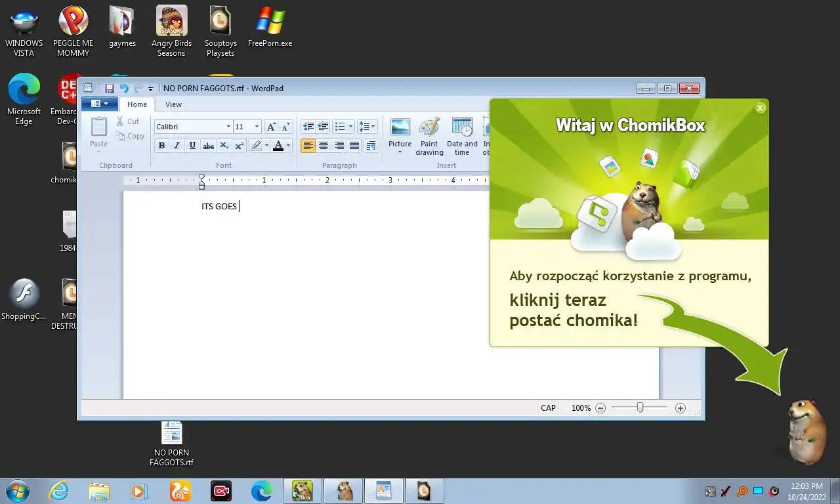Click the Grow font icon
840x504 pixels.
point(271,127)
